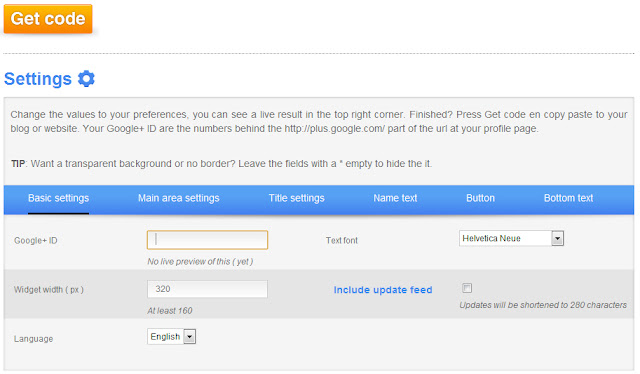Enable the Include update feed checkbox
The width and height of the screenshot is (640, 374).
click(x=467, y=288)
